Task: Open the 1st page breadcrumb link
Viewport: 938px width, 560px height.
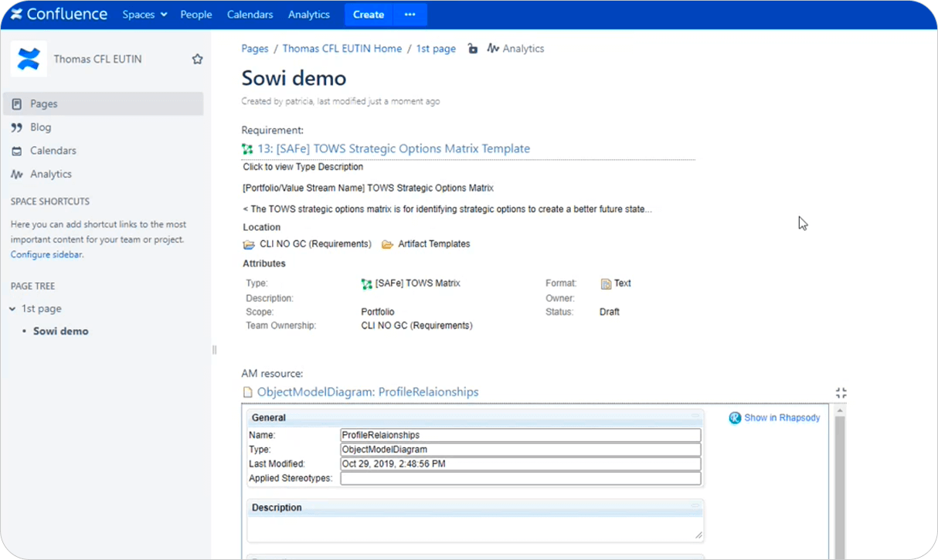Action: tap(436, 49)
